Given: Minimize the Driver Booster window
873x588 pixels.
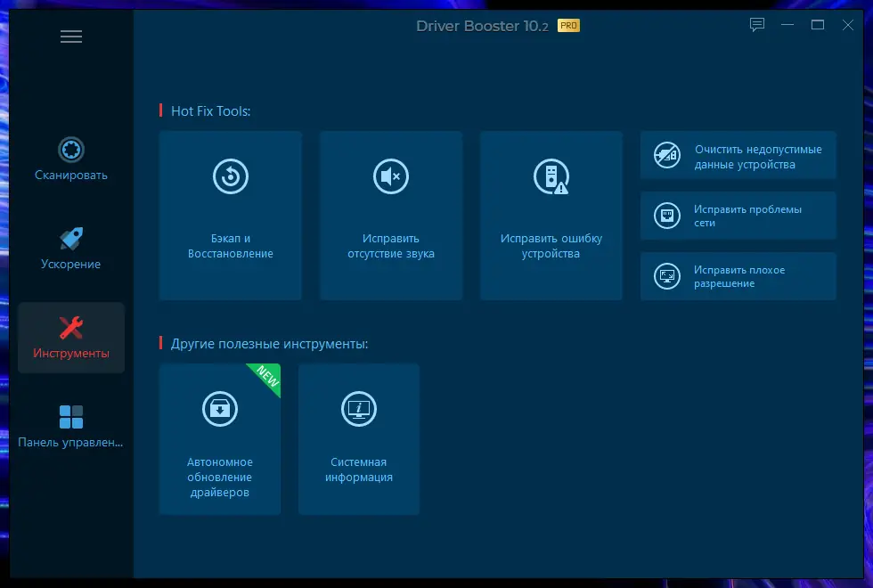Looking at the screenshot, I should click(x=787, y=25).
